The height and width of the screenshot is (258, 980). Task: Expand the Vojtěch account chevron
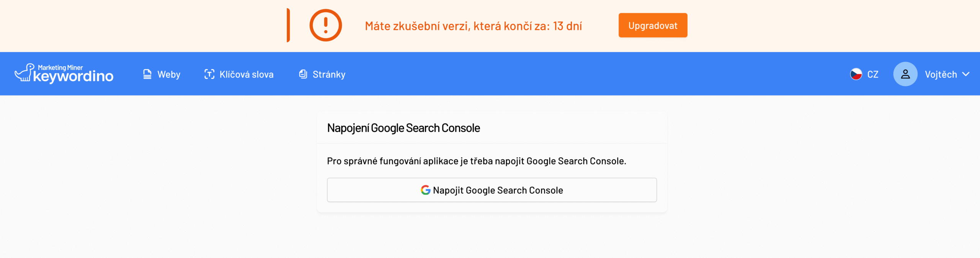(x=966, y=74)
